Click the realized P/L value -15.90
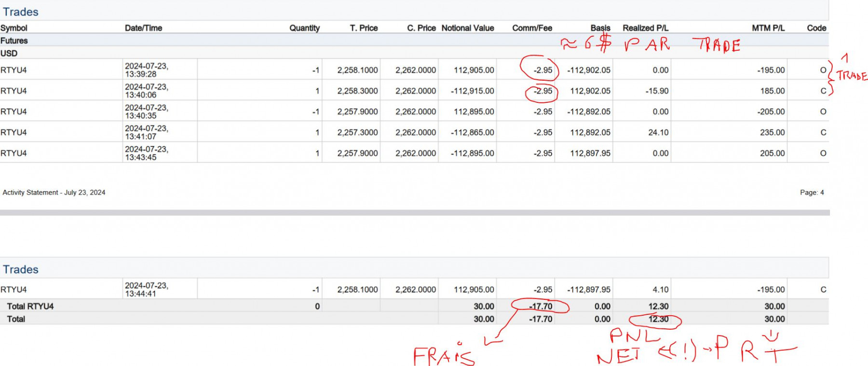This screenshot has height=366, width=868. (x=657, y=91)
